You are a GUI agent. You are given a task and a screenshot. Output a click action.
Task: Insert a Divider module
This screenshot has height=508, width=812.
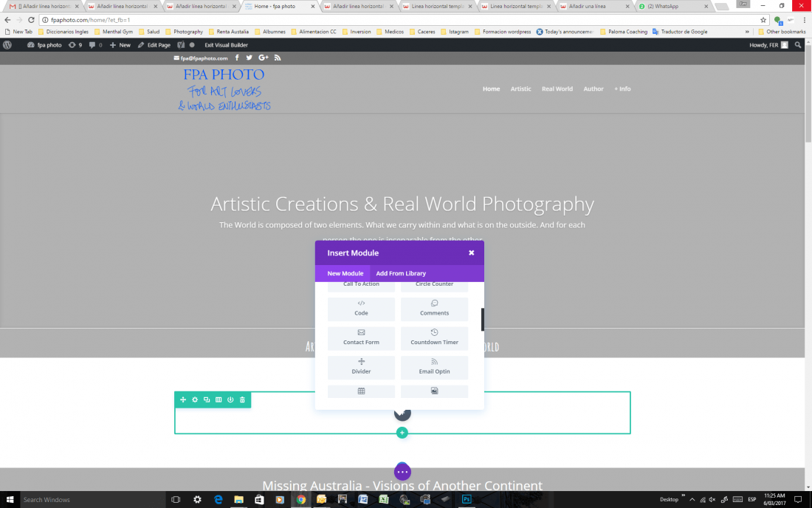361,367
